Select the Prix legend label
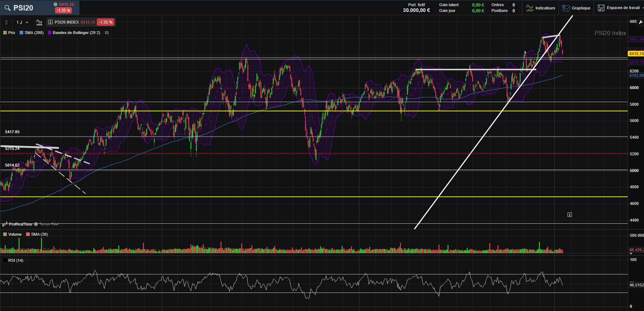644x311 pixels. coord(12,33)
